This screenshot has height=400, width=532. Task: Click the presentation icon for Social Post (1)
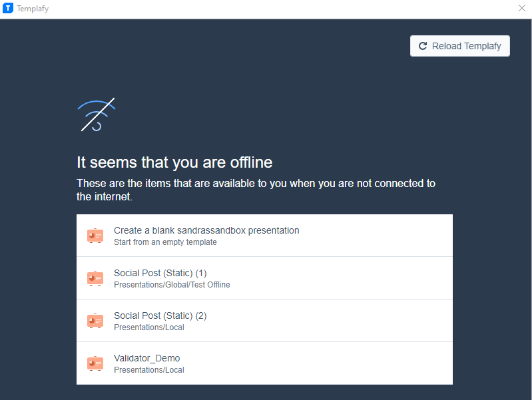95,278
